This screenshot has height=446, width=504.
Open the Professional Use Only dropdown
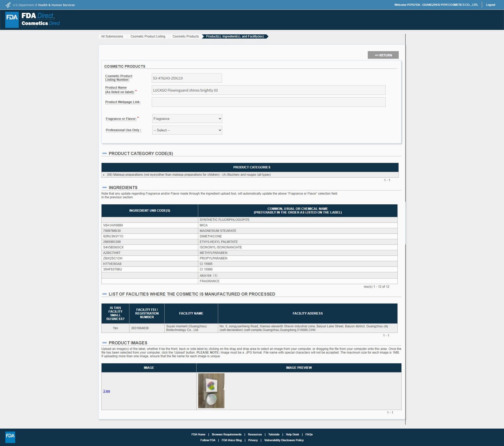click(x=187, y=130)
